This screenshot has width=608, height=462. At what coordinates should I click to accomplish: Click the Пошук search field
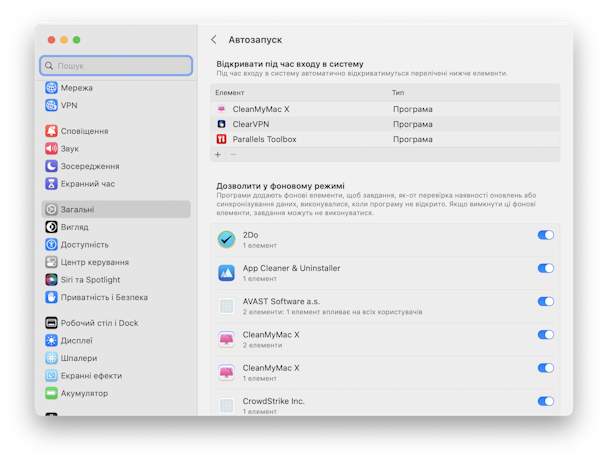tap(116, 66)
